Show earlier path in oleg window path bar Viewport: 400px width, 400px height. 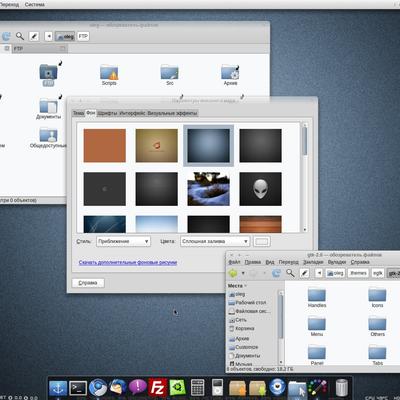point(49,36)
